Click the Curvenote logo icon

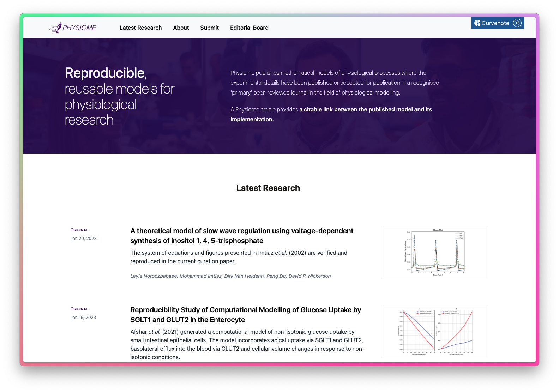(x=477, y=23)
